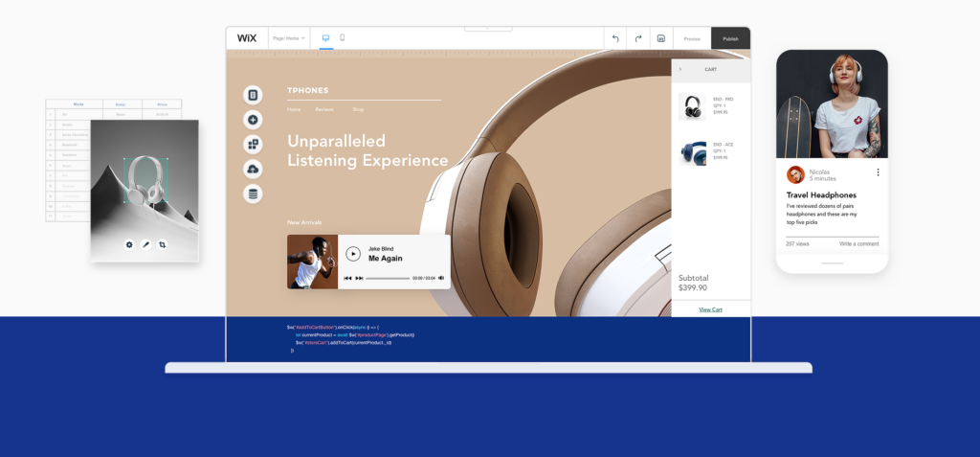This screenshot has height=457, width=980.
Task: Click the Mode column header in table
Action: point(78,104)
